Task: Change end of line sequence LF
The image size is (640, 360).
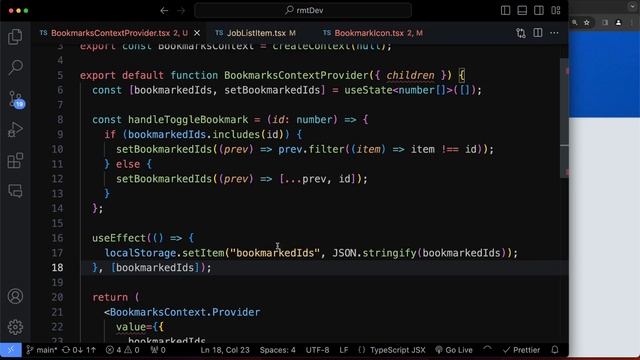Action: pyautogui.click(x=344, y=350)
